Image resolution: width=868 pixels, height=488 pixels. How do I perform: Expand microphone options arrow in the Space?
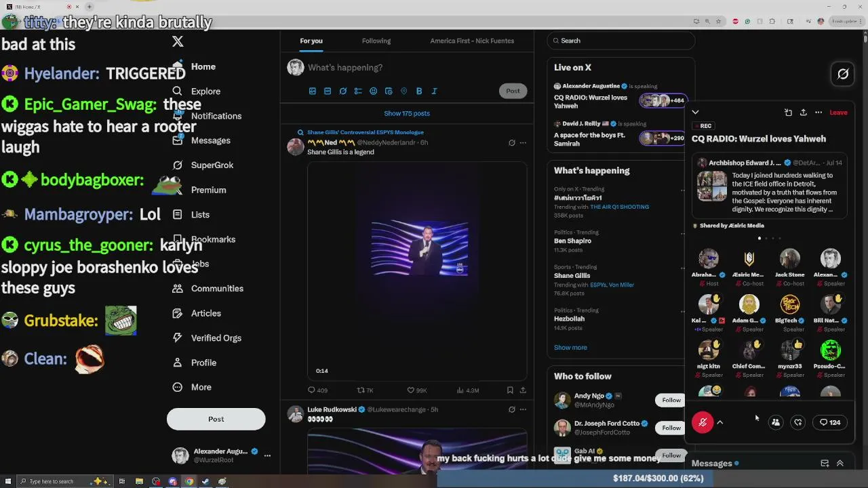click(720, 422)
